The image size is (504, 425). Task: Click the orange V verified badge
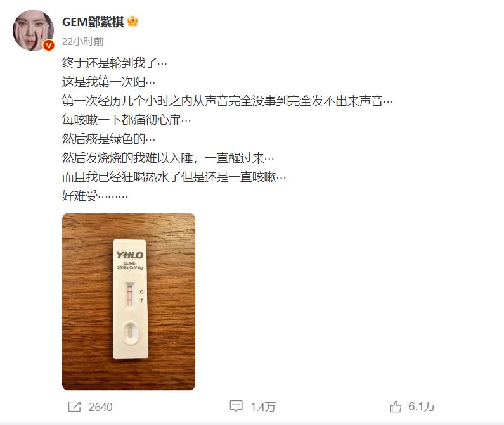pyautogui.click(x=49, y=46)
